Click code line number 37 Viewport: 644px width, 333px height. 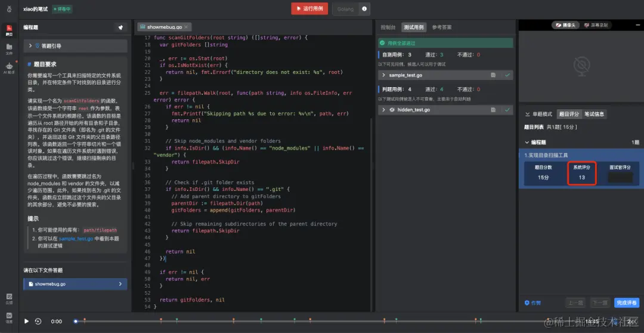click(147, 189)
